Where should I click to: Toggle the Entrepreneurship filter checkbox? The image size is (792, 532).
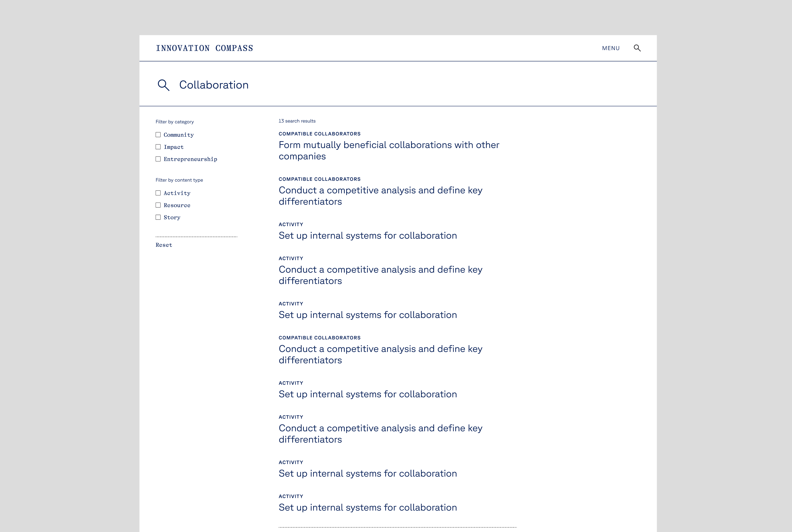coord(158,159)
